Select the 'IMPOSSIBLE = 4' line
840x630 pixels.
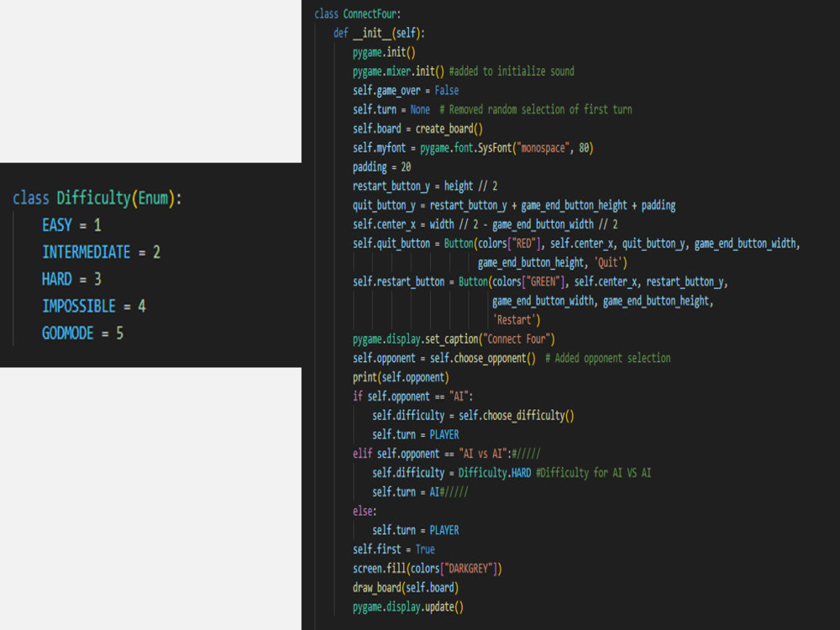pyautogui.click(x=94, y=306)
